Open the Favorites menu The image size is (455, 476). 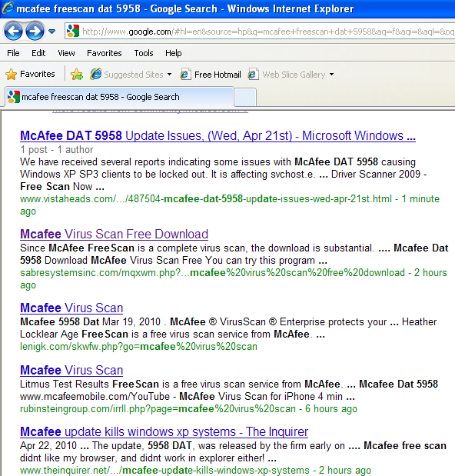tap(105, 53)
